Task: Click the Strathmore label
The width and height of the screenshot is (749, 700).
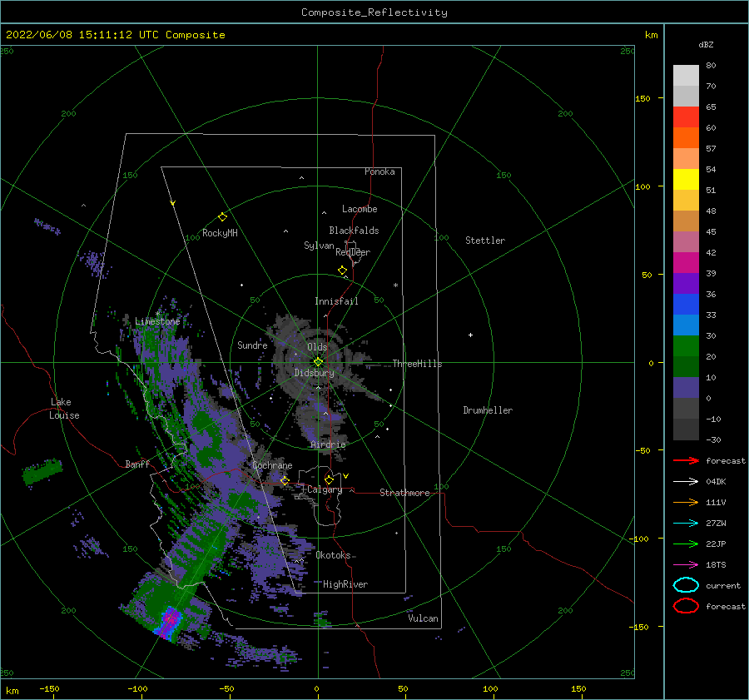Action: pyautogui.click(x=404, y=493)
